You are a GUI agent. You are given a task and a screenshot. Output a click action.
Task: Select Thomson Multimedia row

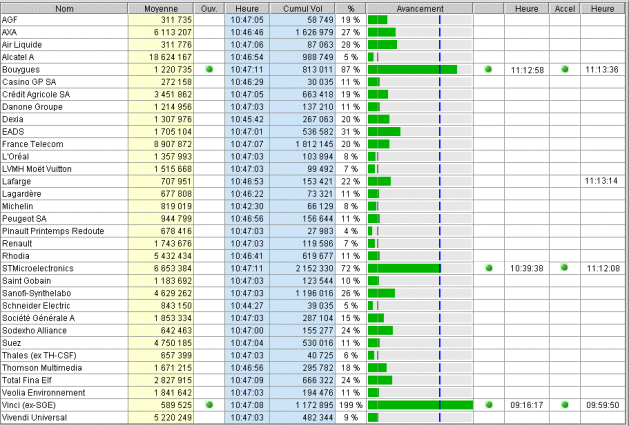pyautogui.click(x=42, y=368)
